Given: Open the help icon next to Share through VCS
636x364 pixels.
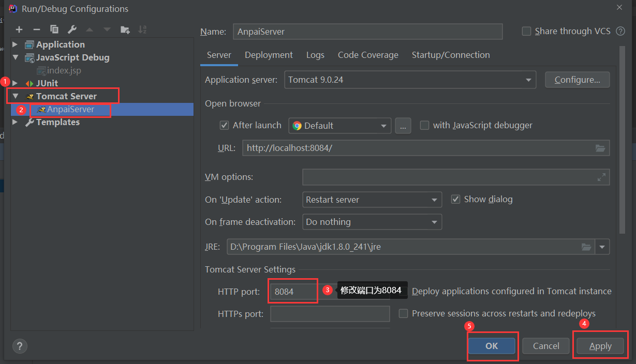Looking at the screenshot, I should click(x=620, y=31).
